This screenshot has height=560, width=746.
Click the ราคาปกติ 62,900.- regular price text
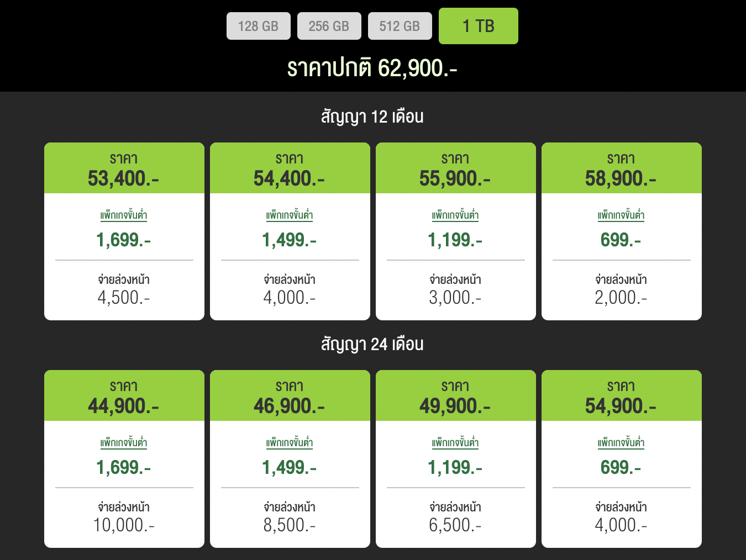click(372, 68)
